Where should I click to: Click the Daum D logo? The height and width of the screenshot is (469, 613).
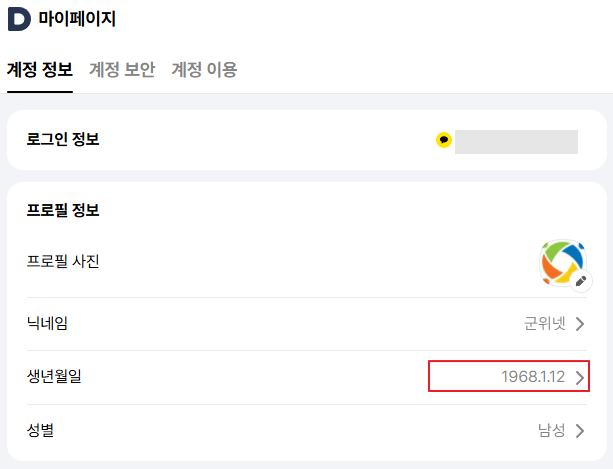tap(19, 18)
